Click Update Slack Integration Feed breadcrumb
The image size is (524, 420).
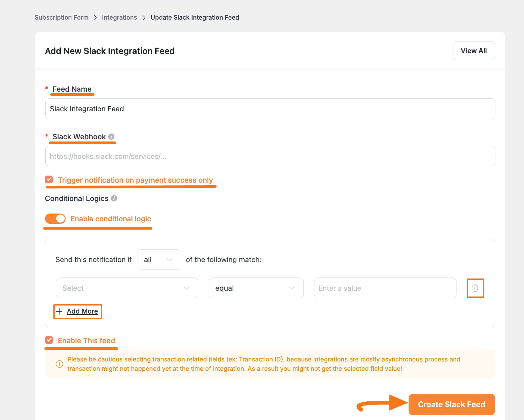click(194, 17)
